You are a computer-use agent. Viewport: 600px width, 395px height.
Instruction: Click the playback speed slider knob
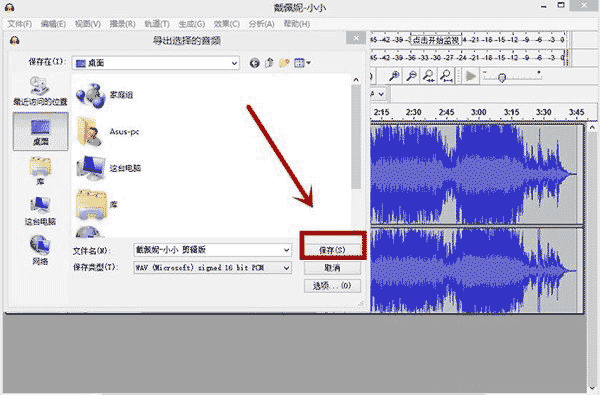pyautogui.click(x=502, y=78)
